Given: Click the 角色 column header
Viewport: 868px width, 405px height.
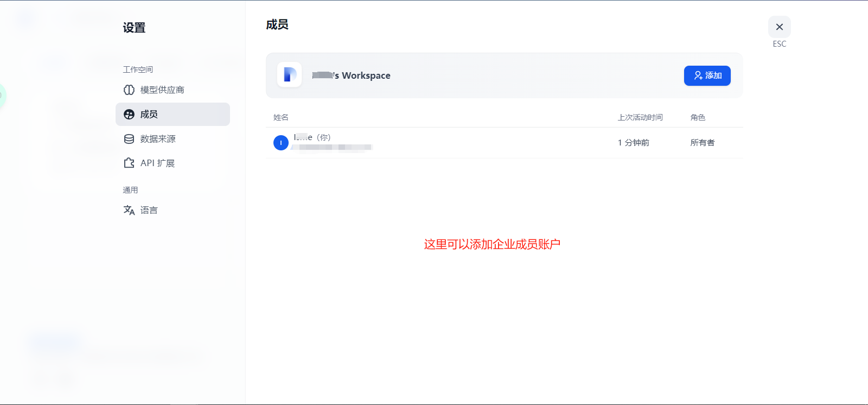Looking at the screenshot, I should tap(698, 117).
